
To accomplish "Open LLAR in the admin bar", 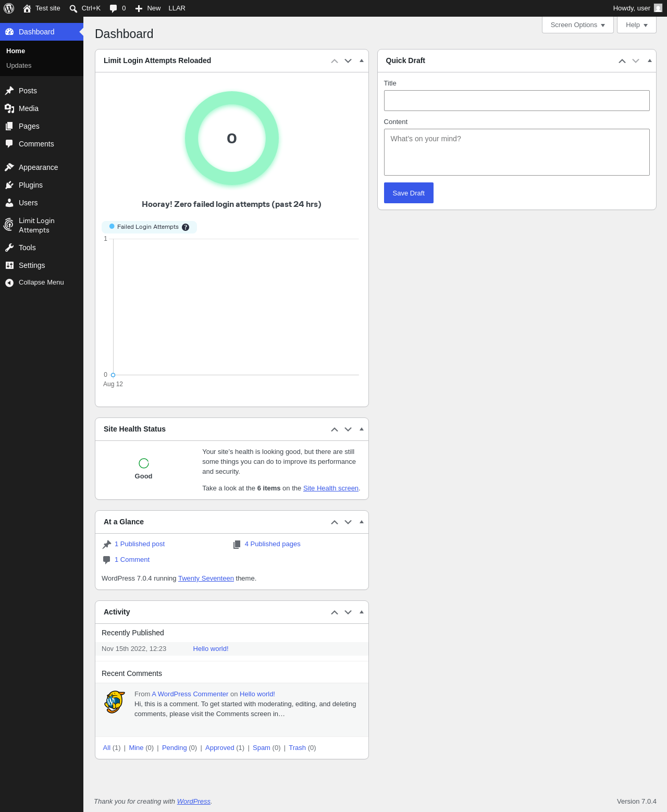I will click(x=177, y=8).
